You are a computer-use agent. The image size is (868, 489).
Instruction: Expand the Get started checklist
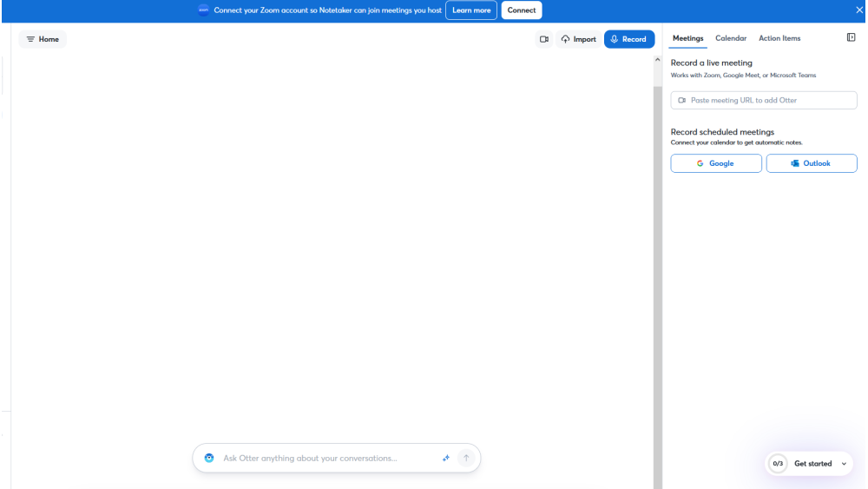810,464
